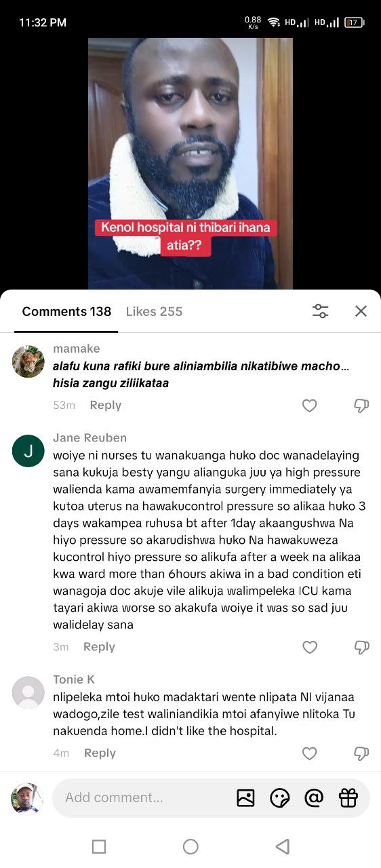381x868 pixels.
Task: Like Jane Reuben's comment
Action: coord(309,647)
